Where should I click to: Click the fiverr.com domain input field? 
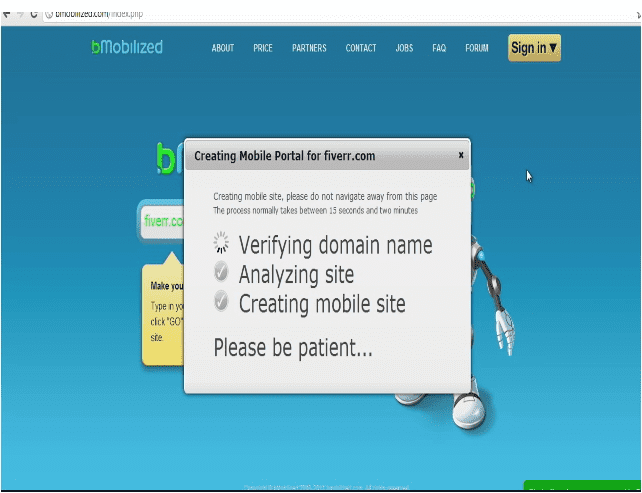coord(163,222)
